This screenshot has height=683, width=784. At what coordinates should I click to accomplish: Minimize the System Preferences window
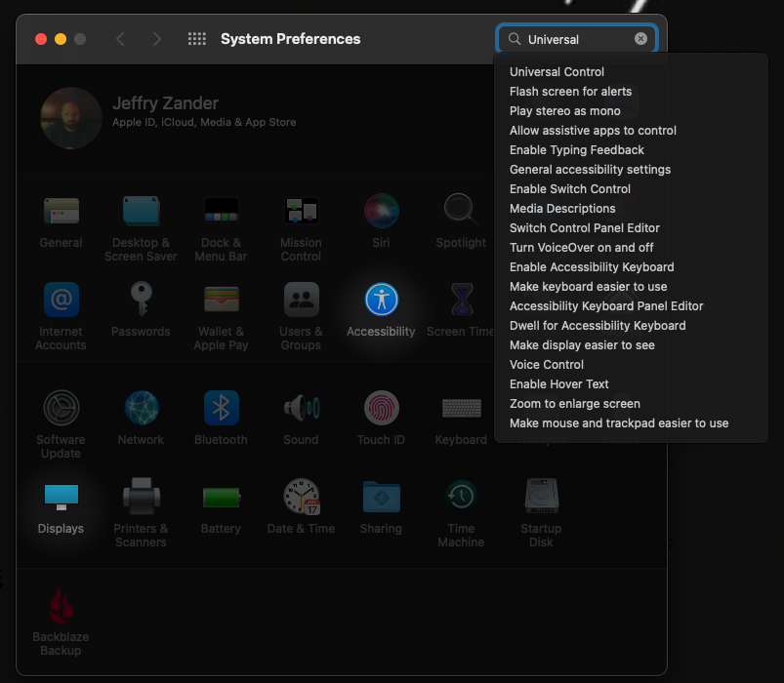pyautogui.click(x=61, y=39)
